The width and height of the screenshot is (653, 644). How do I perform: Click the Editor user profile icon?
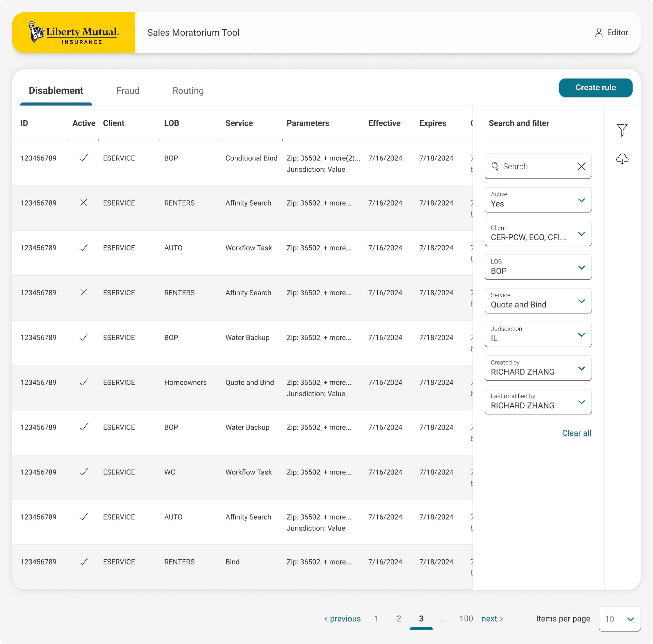tap(599, 33)
